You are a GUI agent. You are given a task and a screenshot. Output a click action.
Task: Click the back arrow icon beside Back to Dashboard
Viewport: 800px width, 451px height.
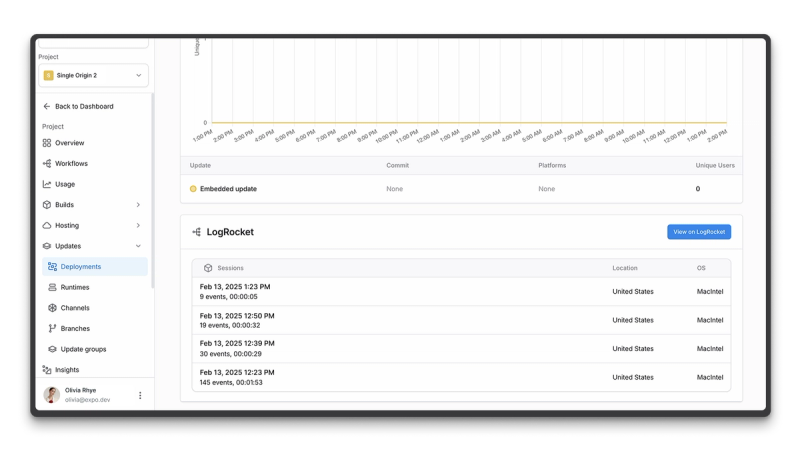[47, 106]
